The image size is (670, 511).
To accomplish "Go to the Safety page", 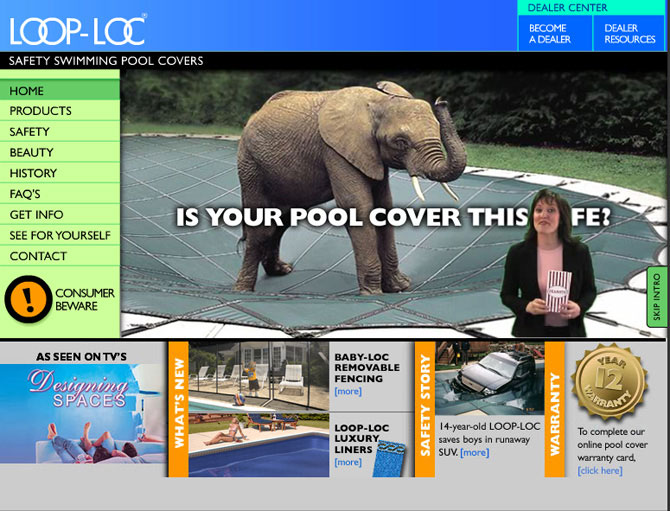I will point(60,132).
